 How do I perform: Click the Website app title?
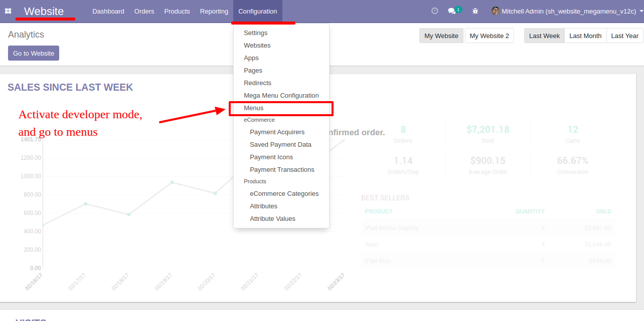point(44,11)
